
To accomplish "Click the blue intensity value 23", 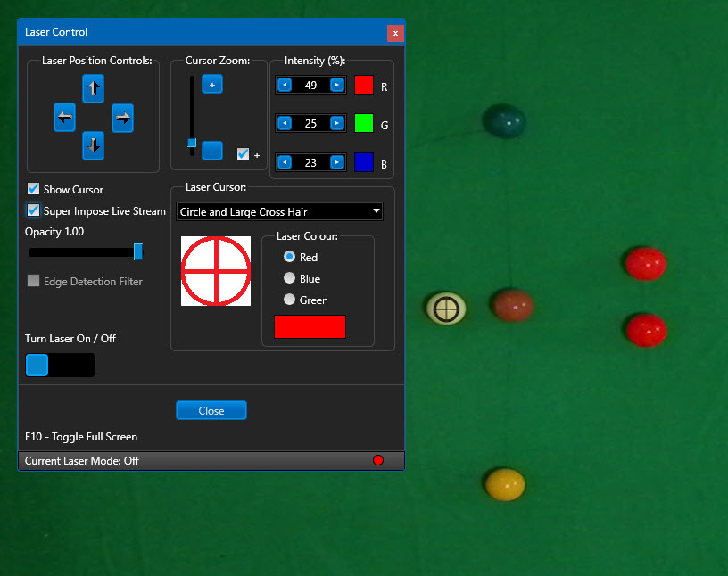I will point(310,162).
